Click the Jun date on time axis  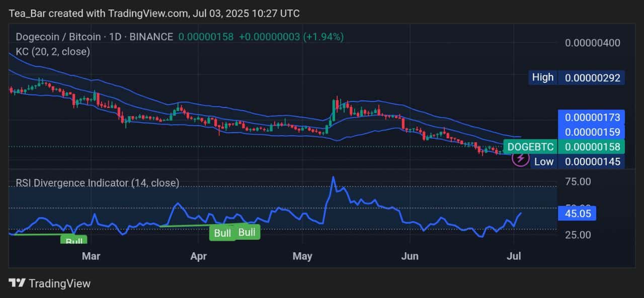[411, 256]
